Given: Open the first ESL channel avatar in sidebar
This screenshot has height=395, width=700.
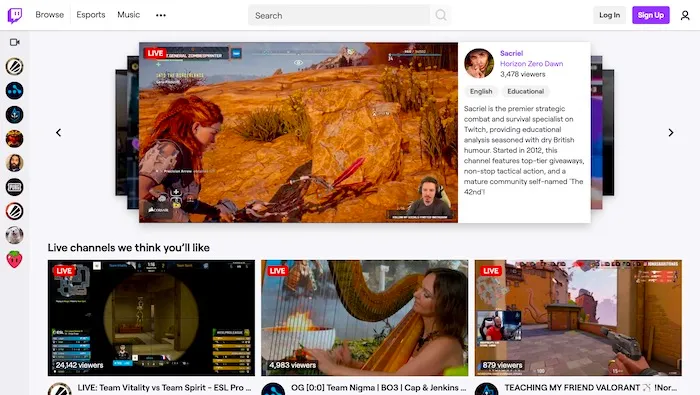Looking at the screenshot, I should tap(15, 67).
